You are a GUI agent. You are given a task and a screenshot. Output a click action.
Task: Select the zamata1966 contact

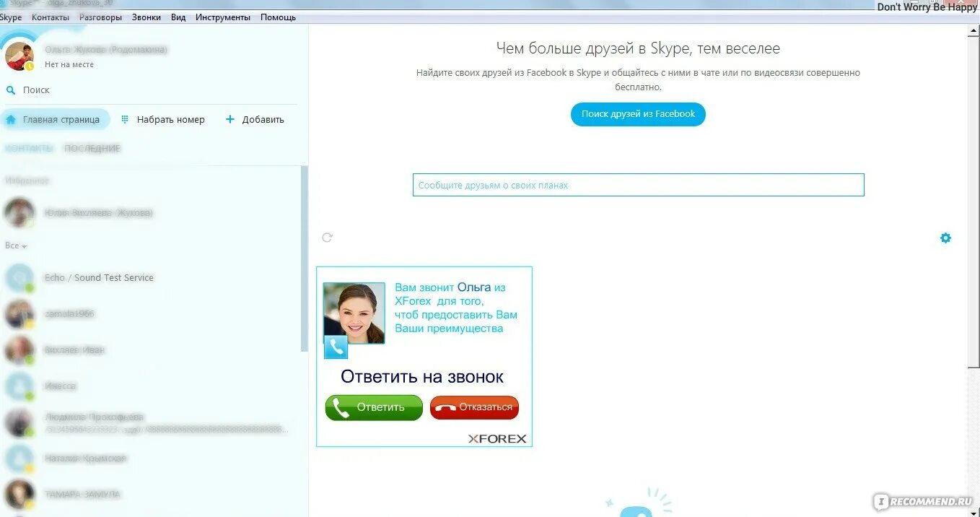(x=150, y=314)
